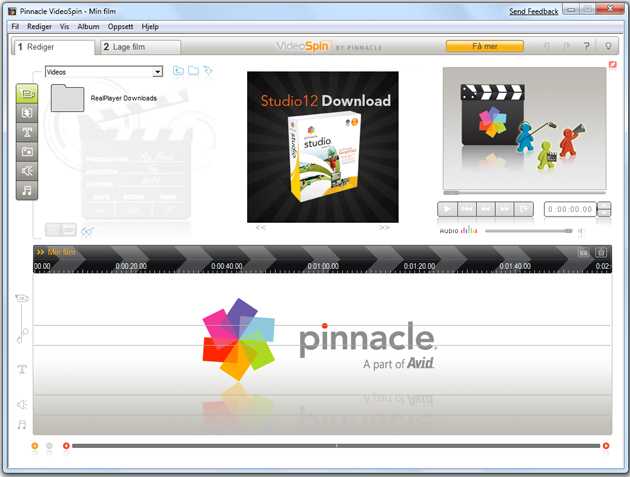Open the Transitions album tab
The height and width of the screenshot is (477, 630).
click(27, 113)
